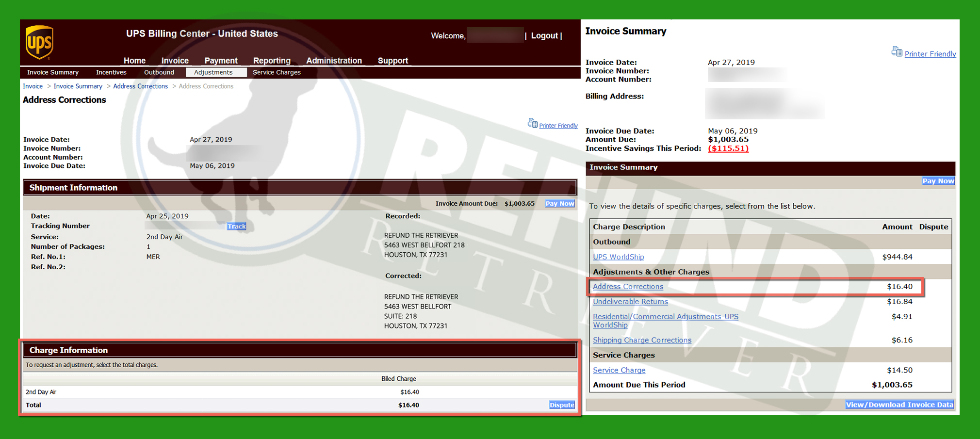Image resolution: width=980 pixels, height=439 pixels.
Task: Click the $16.40 total charge amount
Action: (x=408, y=405)
